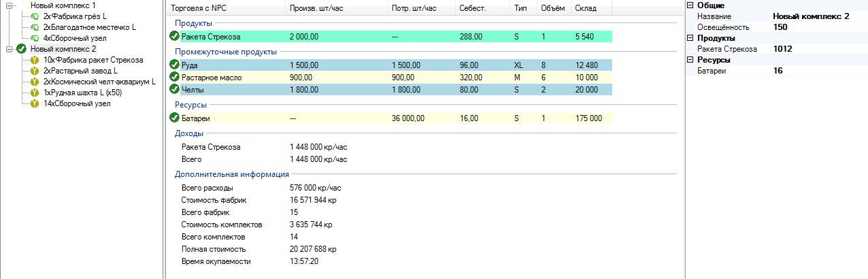Sort by the Потр. шт/час column header

coord(422,8)
